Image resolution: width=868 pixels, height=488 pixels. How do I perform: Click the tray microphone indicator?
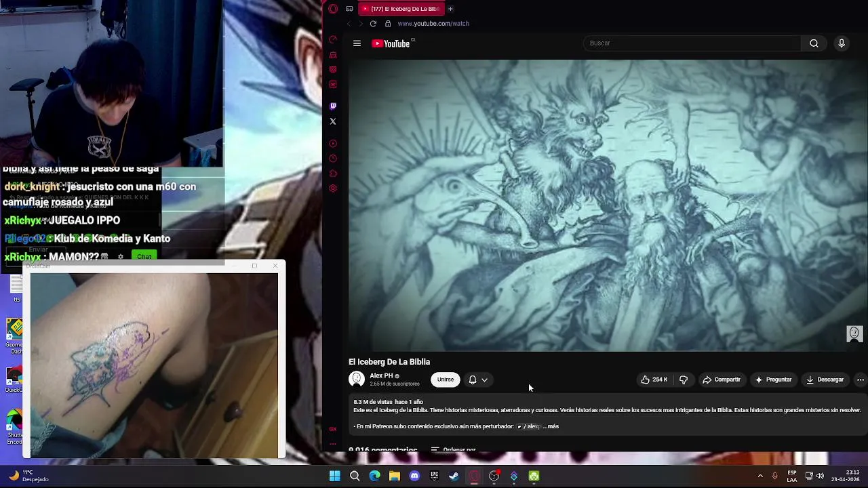pos(775,476)
